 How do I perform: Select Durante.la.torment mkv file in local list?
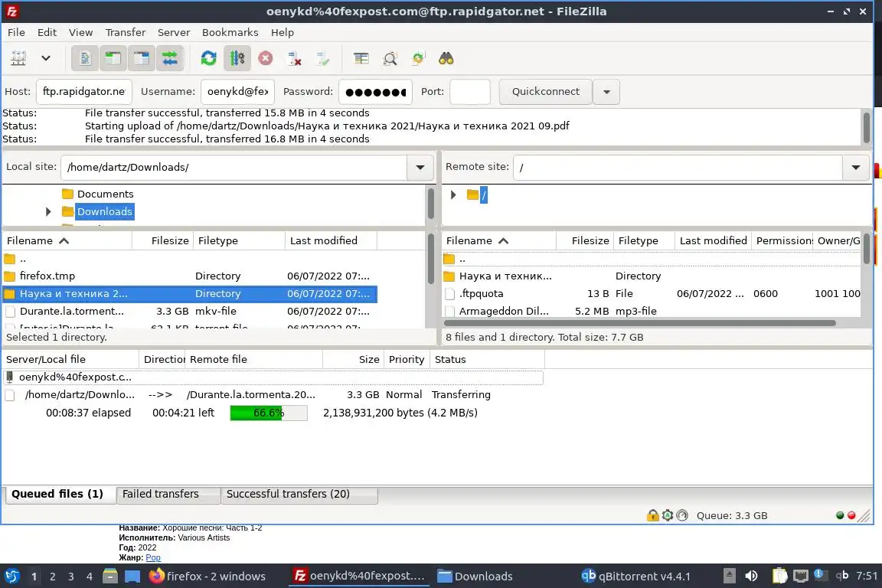click(190, 311)
